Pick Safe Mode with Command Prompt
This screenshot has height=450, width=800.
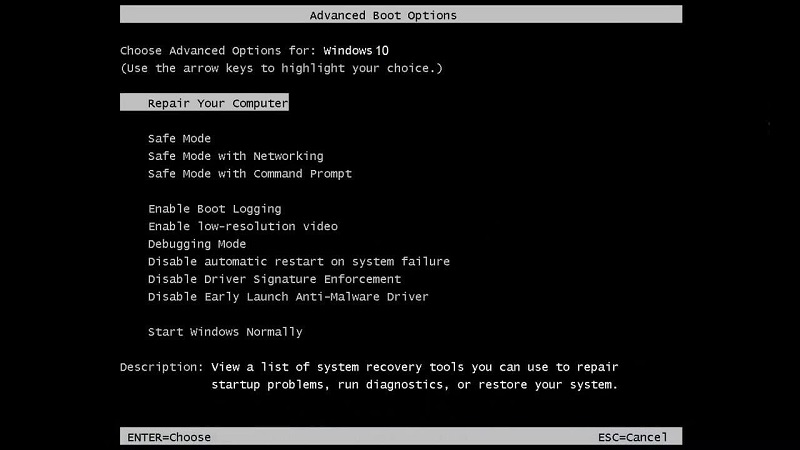pyautogui.click(x=249, y=174)
